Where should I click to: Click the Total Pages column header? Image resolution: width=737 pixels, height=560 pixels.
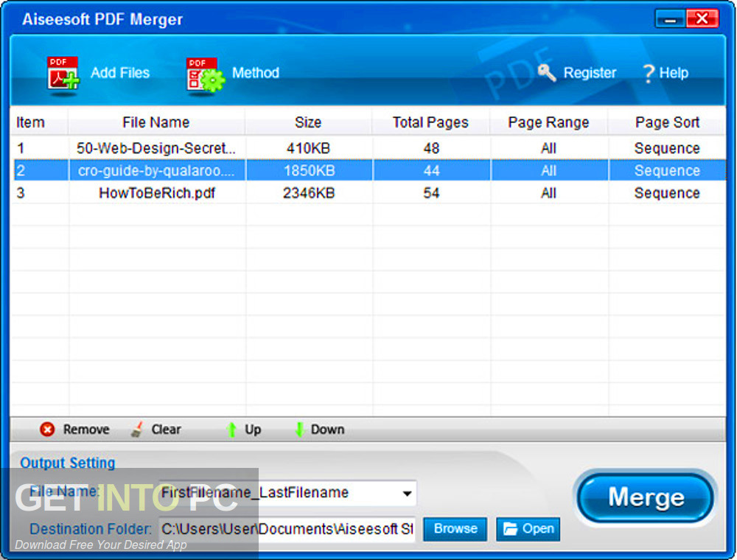click(430, 122)
